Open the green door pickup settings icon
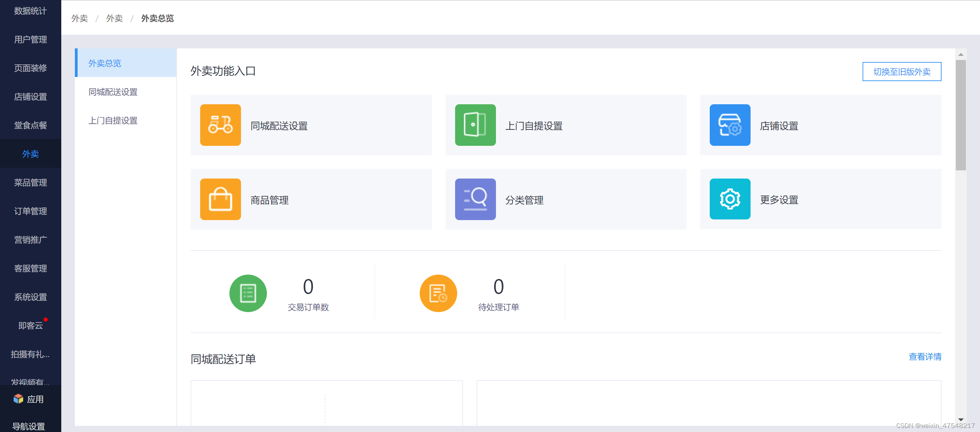 coord(475,125)
